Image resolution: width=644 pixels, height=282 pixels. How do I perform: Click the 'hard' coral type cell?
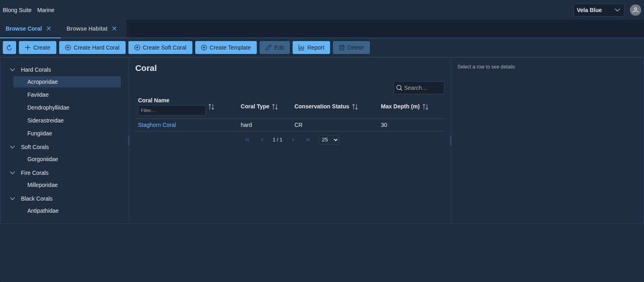pyautogui.click(x=246, y=125)
